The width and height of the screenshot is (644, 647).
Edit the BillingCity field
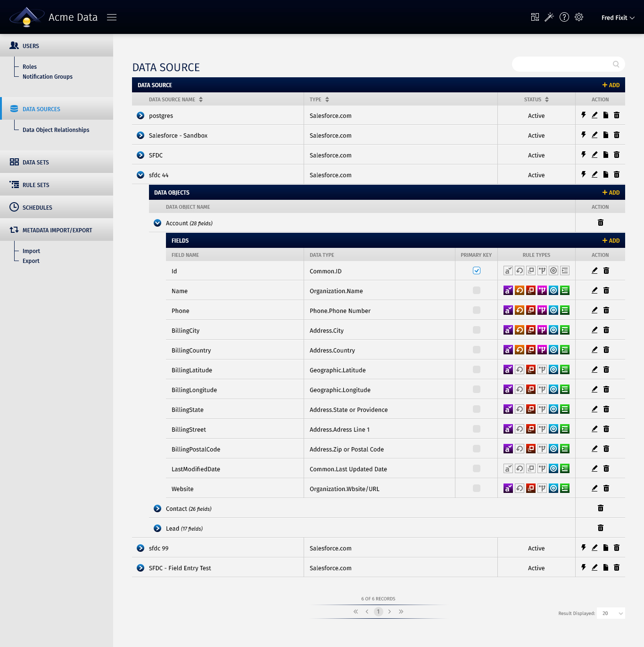(594, 330)
